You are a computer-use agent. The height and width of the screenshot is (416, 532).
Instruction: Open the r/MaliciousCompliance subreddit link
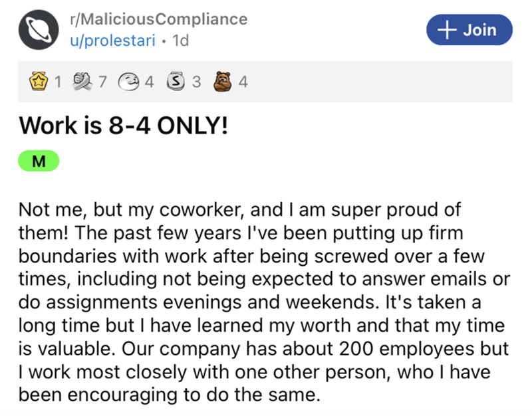[x=158, y=19]
